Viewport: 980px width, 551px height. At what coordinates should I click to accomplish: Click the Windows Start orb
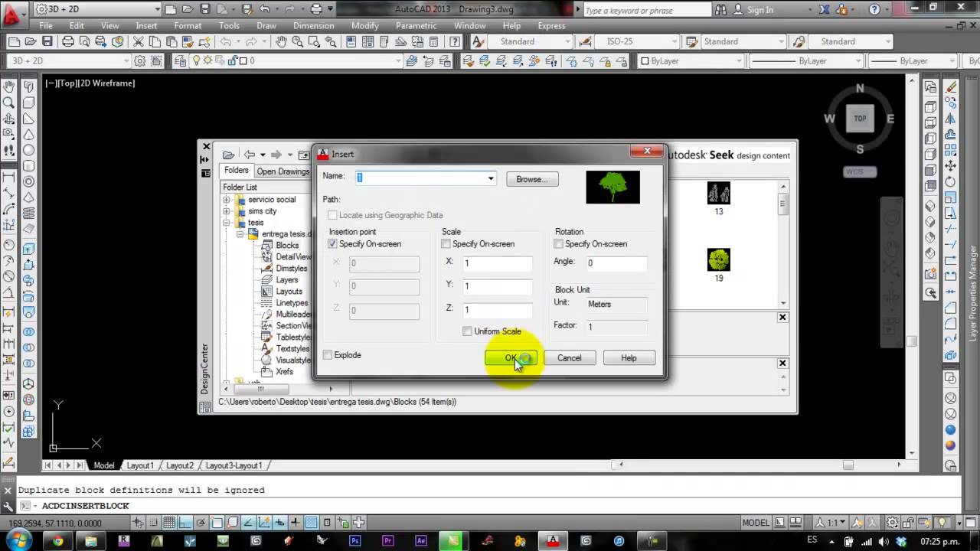(19, 540)
